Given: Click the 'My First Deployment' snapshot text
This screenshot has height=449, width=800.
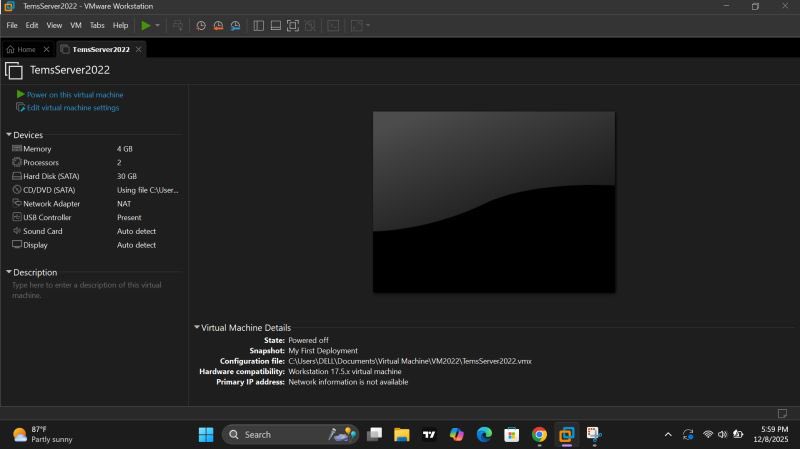Looking at the screenshot, I should click(x=323, y=351).
